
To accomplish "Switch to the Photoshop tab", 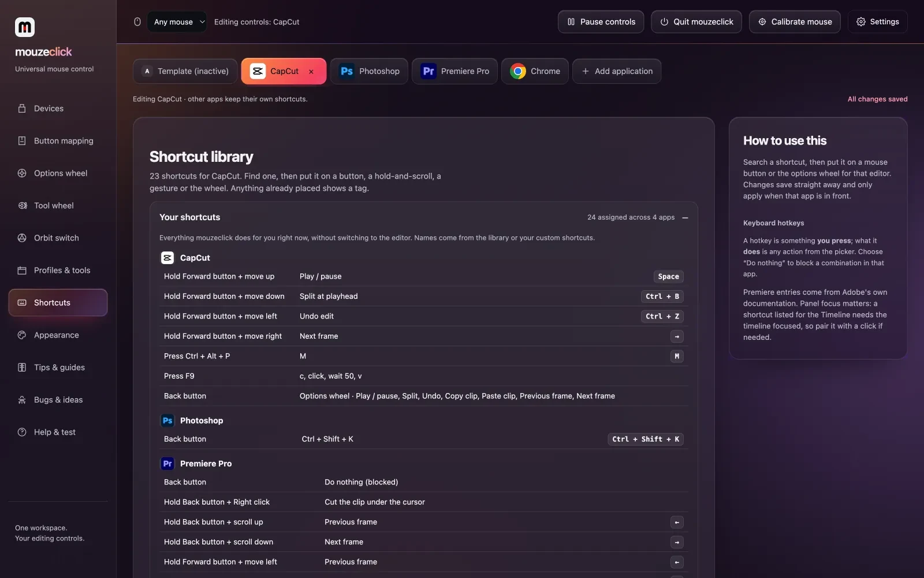I will (369, 71).
